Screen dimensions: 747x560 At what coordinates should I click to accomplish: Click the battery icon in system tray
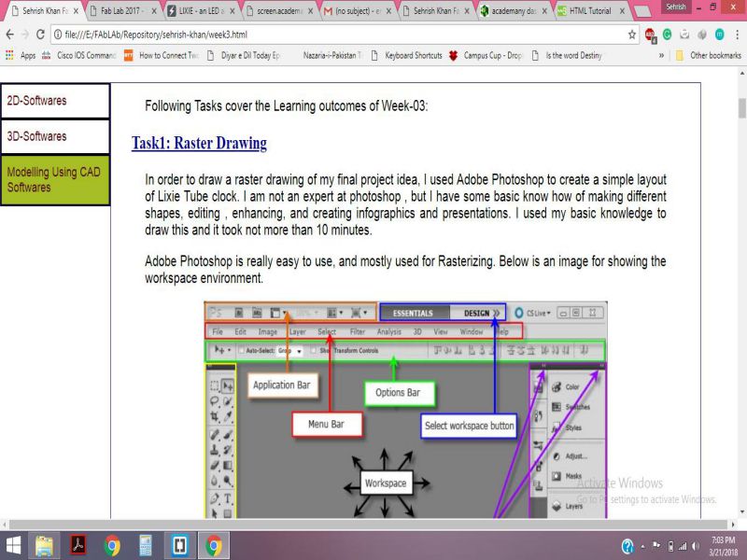click(670, 546)
